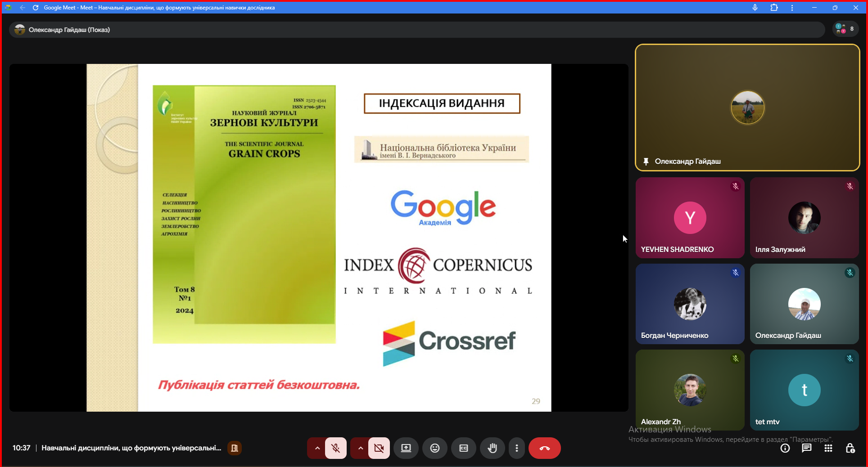Click the Олександр Гайдаш (Показ) presentation label
Viewport: 868px width, 467px height.
click(x=69, y=30)
